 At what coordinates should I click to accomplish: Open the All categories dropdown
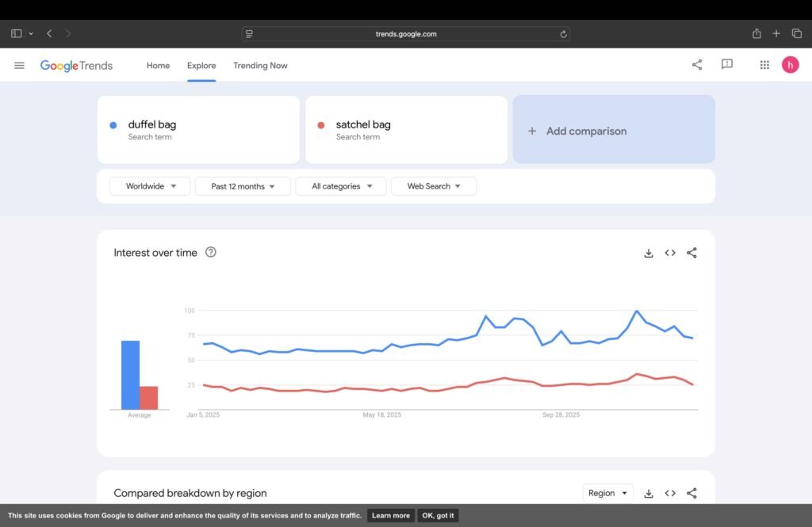[340, 186]
